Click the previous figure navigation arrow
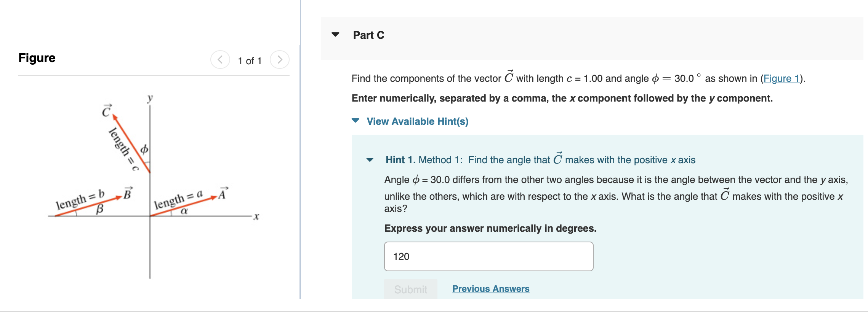The height and width of the screenshot is (315, 868). [220, 59]
